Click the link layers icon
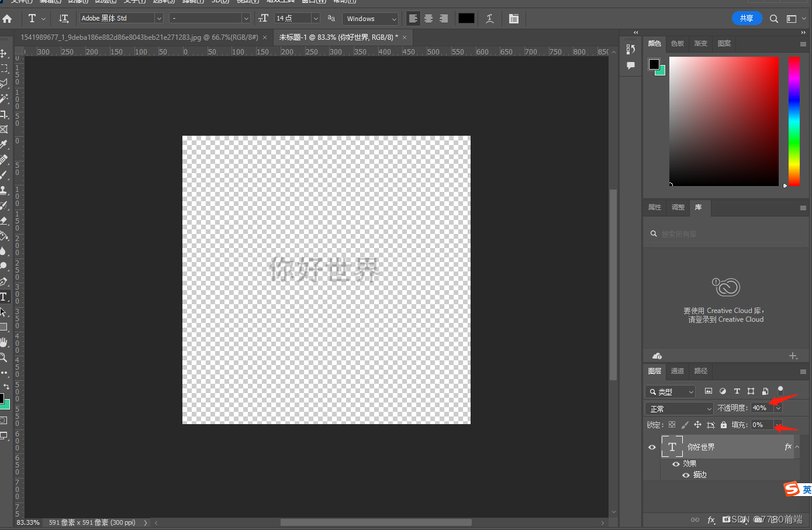This screenshot has width=812, height=530. tap(695, 519)
